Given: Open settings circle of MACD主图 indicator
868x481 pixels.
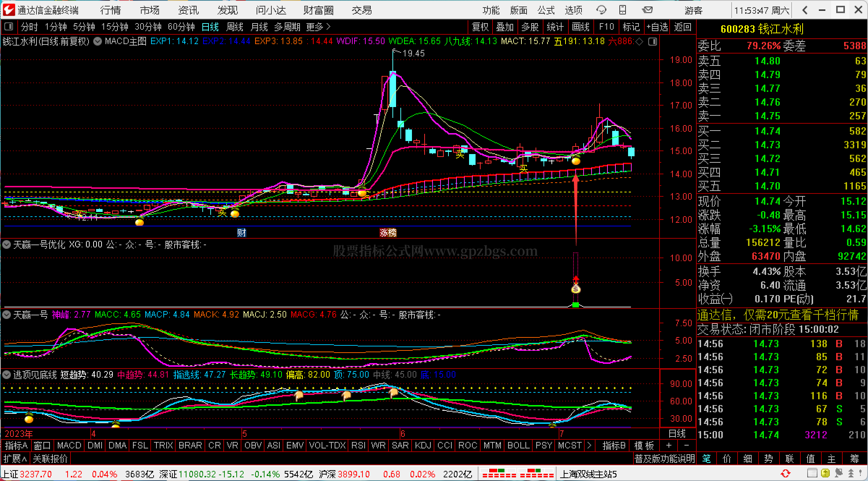Looking at the screenshot, I should tap(98, 42).
